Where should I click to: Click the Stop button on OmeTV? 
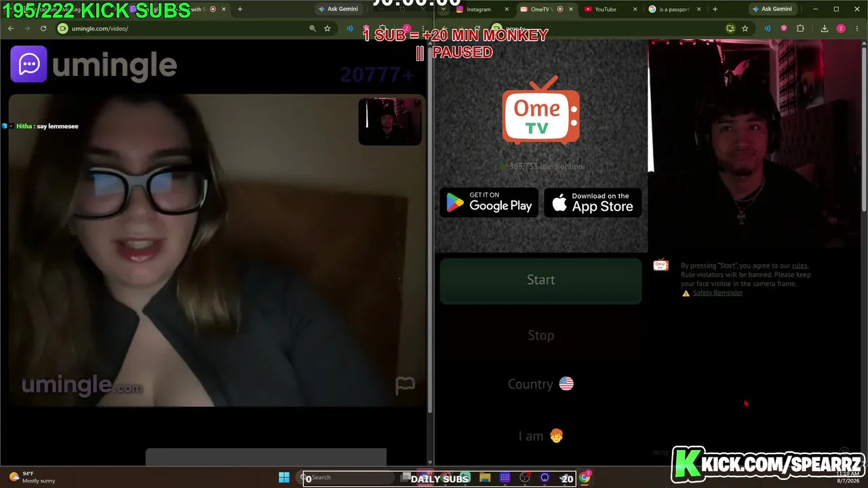click(541, 335)
